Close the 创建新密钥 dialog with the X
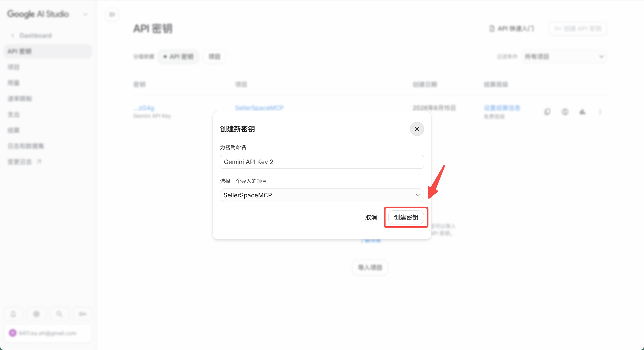Screen dimensions: 644x350 tap(417, 129)
